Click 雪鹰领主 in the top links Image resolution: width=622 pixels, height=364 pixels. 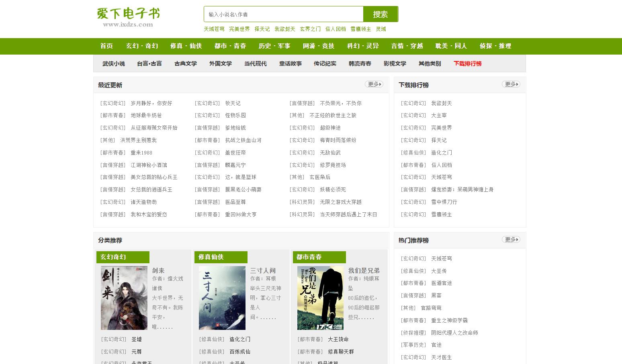(x=360, y=29)
